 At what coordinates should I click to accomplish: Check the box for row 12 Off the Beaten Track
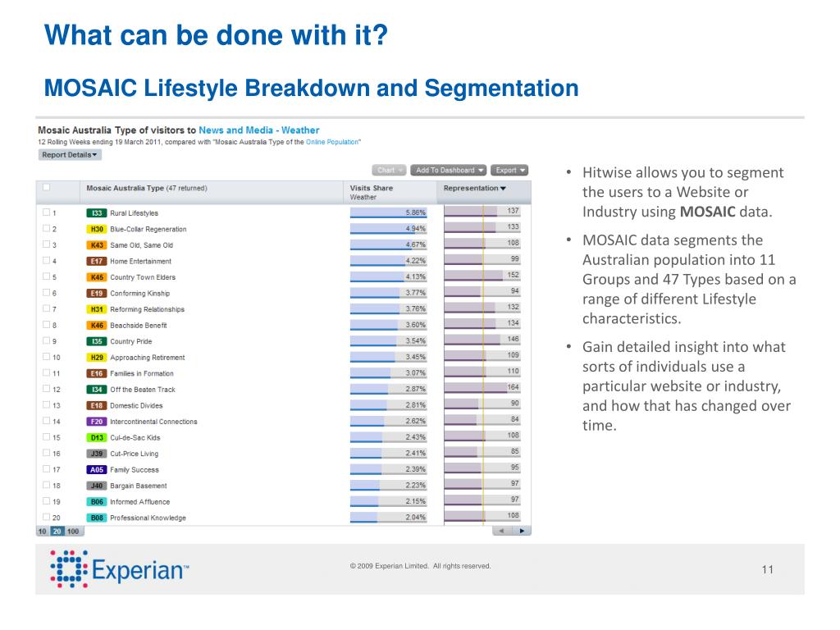[x=47, y=389]
